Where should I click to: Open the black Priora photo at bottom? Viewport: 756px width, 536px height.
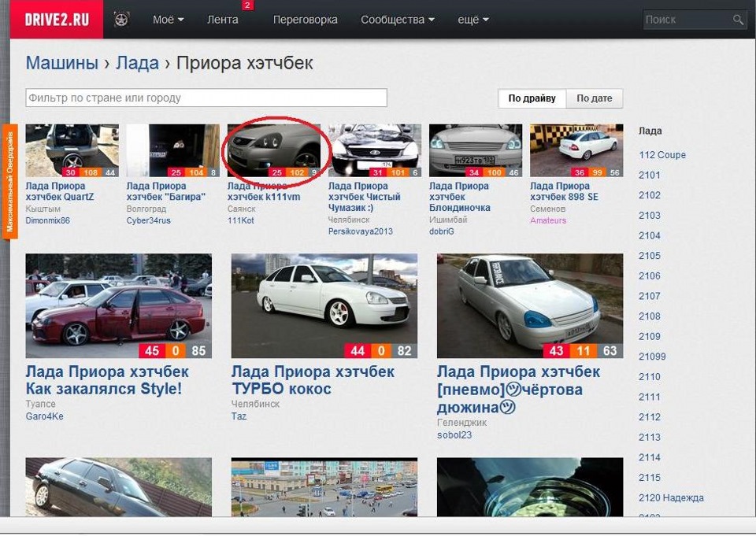click(x=119, y=487)
